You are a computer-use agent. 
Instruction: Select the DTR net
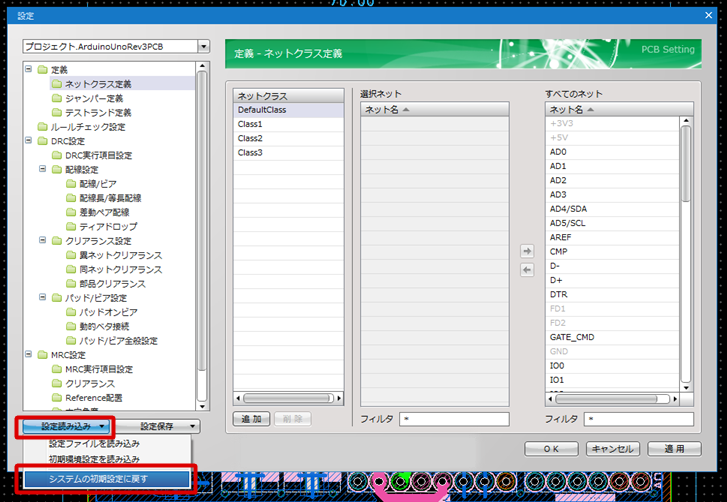click(x=612, y=294)
